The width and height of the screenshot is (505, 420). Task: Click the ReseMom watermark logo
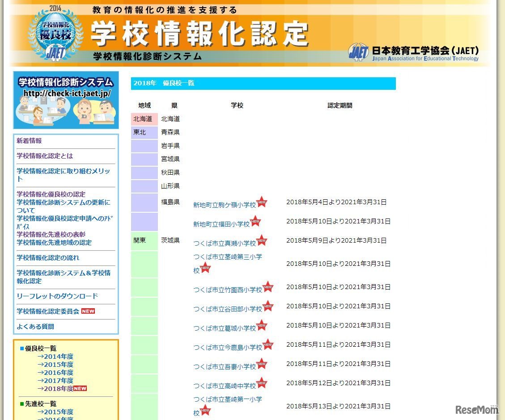tap(477, 409)
